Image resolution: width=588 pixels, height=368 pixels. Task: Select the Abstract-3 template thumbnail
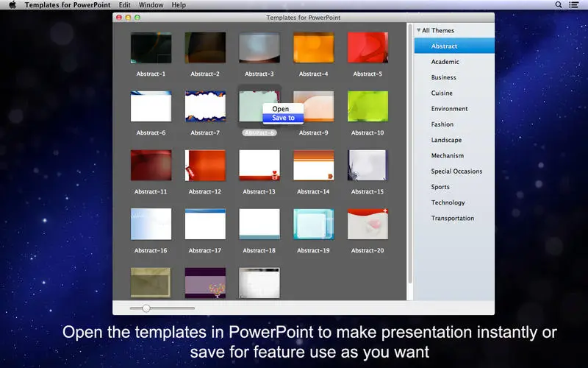(x=259, y=48)
